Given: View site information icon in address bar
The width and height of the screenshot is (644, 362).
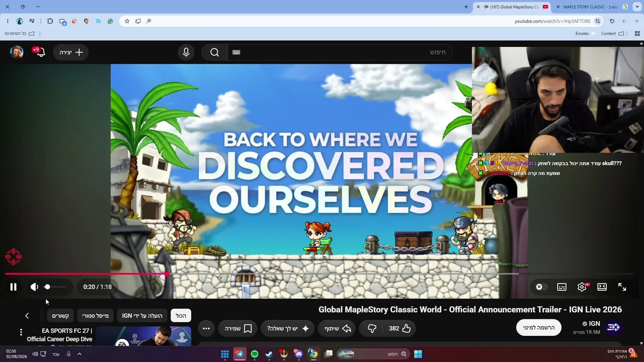Looking at the screenshot, I should 598,21.
